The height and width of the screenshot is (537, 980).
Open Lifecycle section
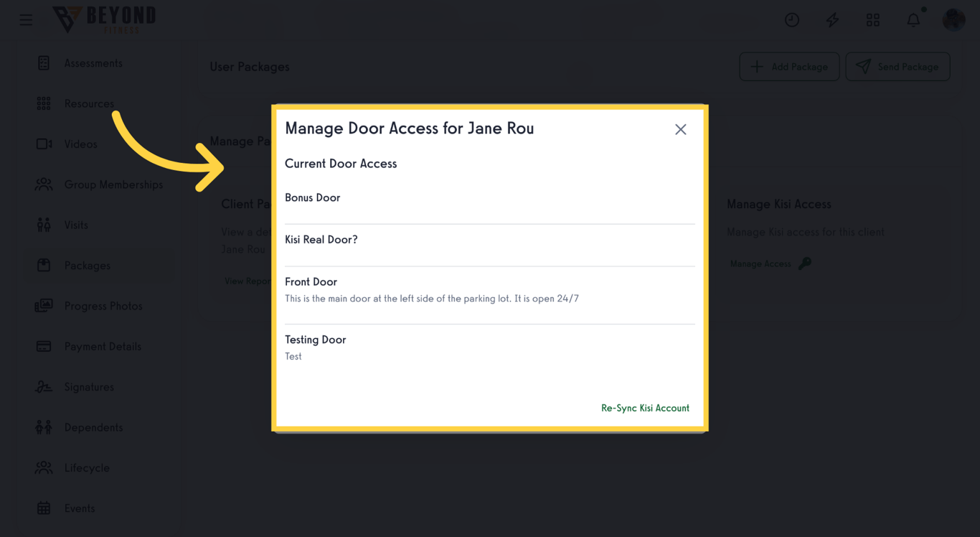(87, 468)
